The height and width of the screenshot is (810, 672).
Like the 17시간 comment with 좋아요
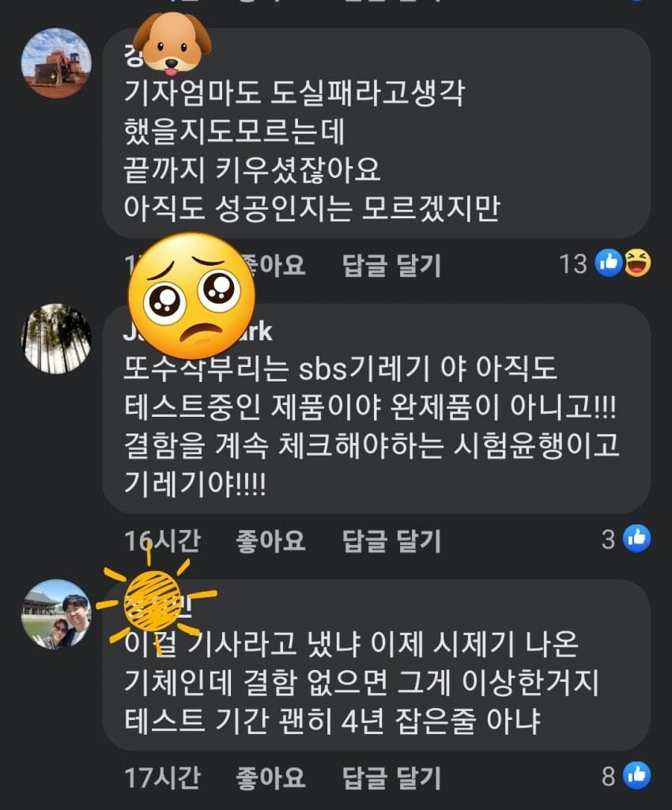(x=270, y=777)
